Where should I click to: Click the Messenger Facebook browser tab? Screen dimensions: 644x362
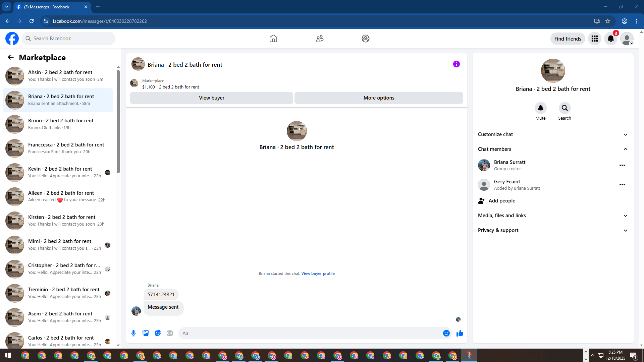(x=52, y=7)
